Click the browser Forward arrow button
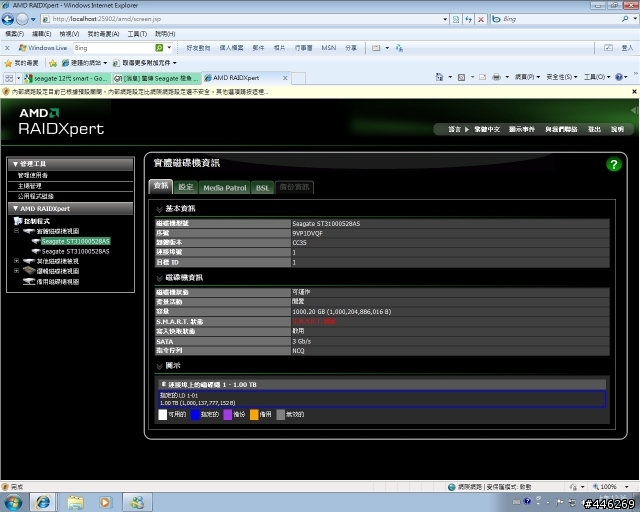 [22, 19]
